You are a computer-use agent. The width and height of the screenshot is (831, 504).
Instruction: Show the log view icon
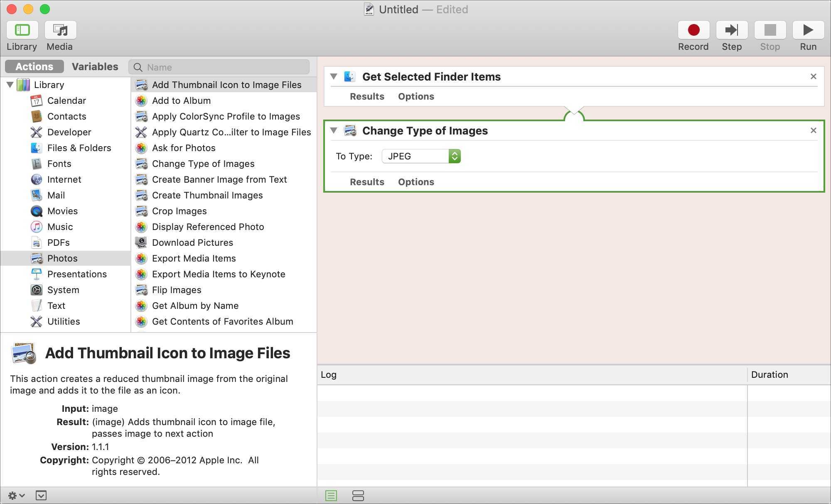331,495
